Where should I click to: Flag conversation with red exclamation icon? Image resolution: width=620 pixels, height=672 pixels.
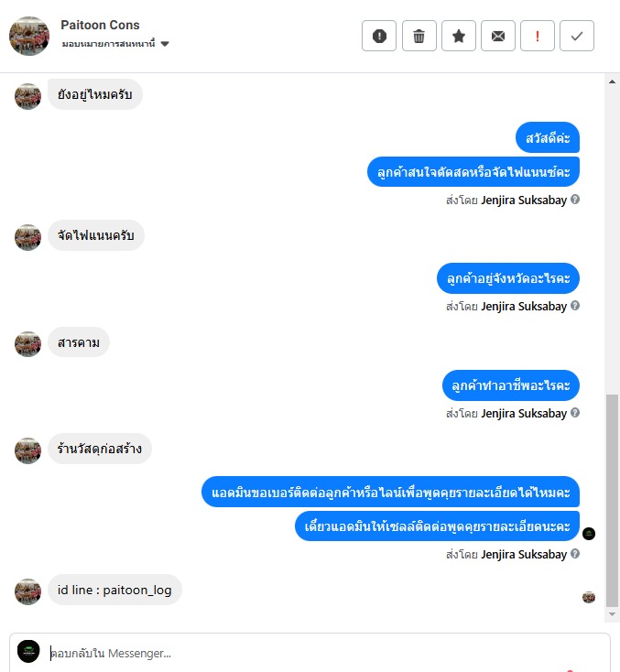(x=538, y=36)
